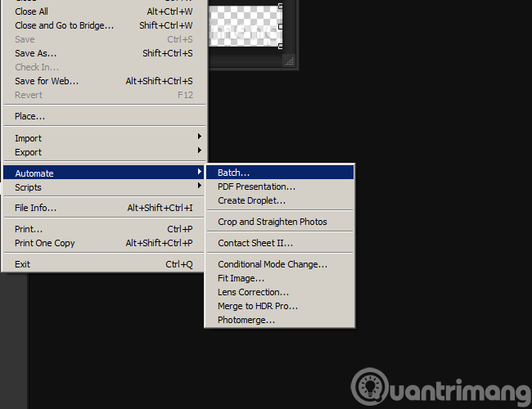Launch the Batch command
The image size is (532, 409).
tap(280, 173)
